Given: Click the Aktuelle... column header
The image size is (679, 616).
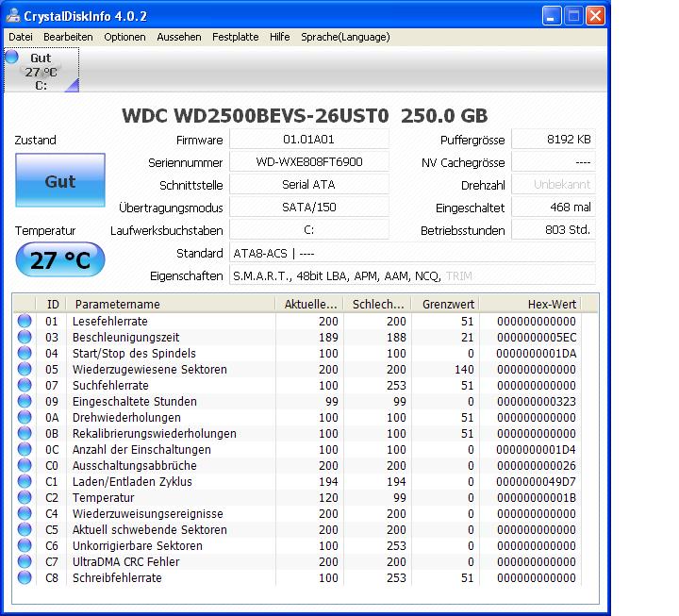Looking at the screenshot, I should coord(309,304).
